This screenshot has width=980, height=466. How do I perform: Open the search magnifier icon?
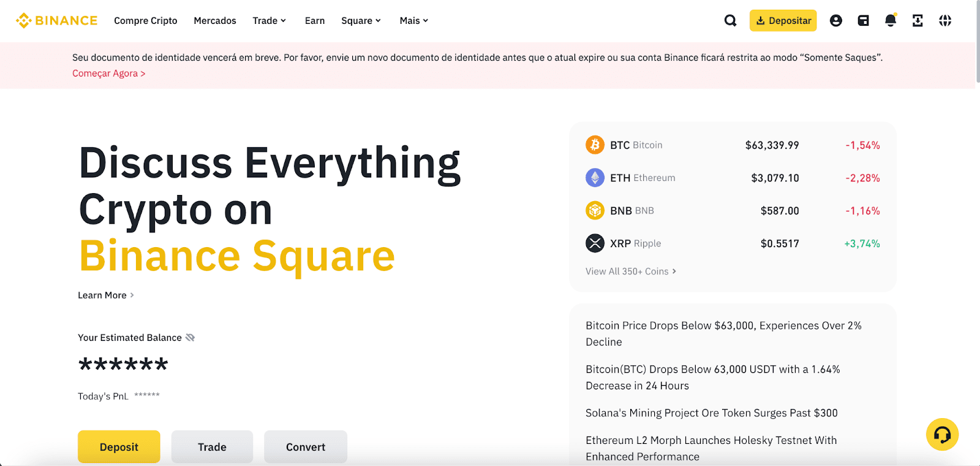point(730,20)
